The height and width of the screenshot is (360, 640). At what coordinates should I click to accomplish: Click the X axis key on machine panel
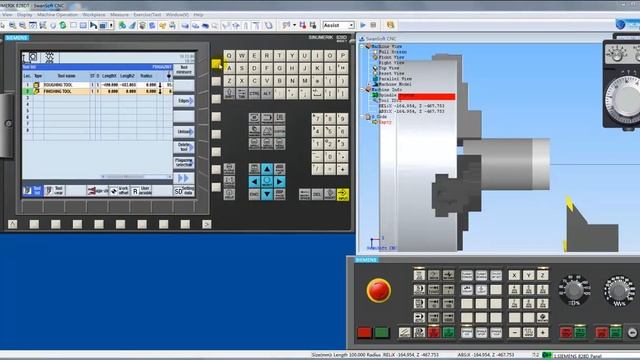pyautogui.click(x=514, y=276)
